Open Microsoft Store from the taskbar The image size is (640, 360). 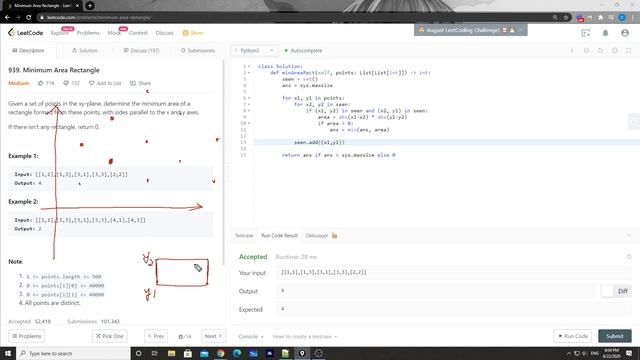(x=188, y=353)
